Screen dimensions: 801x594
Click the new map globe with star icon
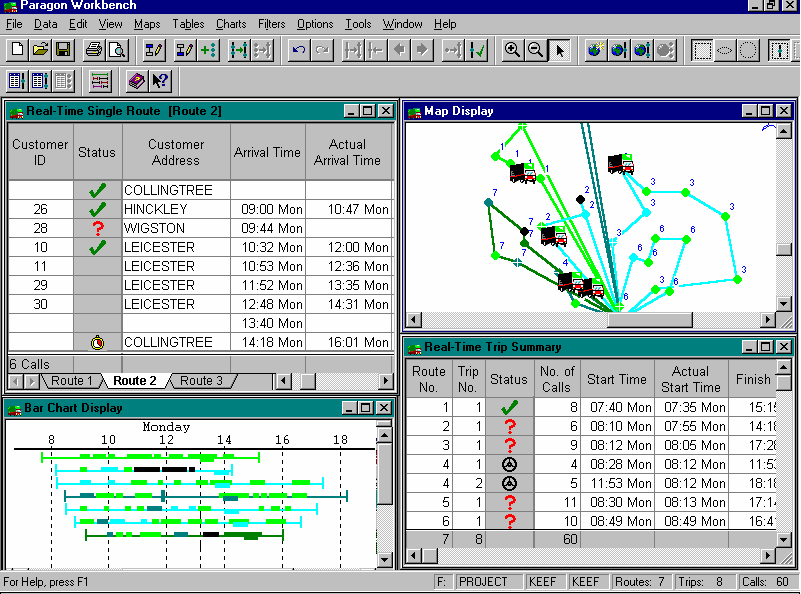[x=595, y=50]
